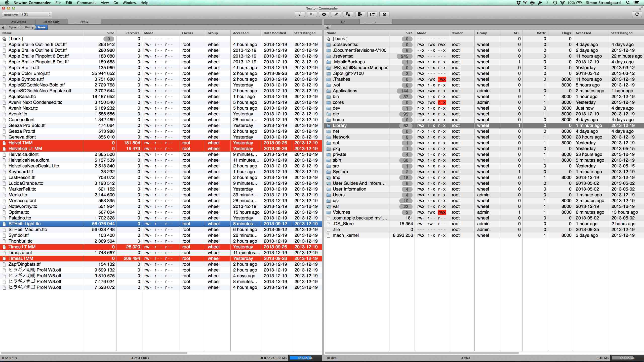The height and width of the screenshot is (362, 644).
Task: Sort right pane by Owner column header
Action: pos(457,33)
